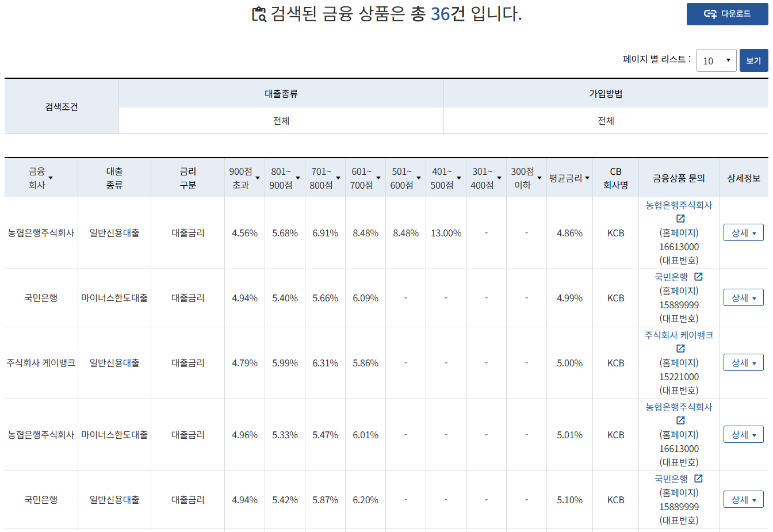Click 5.00% average rate cell
The height and width of the screenshot is (532, 773).
coord(569,363)
